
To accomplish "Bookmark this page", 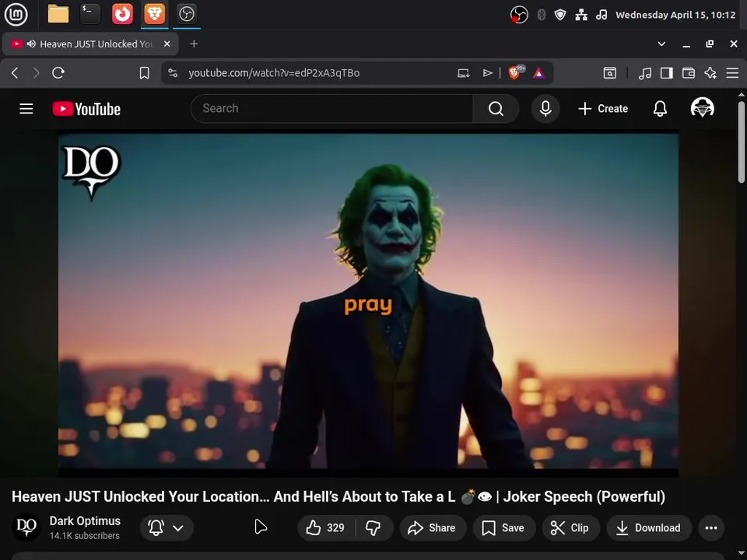I will click(x=144, y=73).
